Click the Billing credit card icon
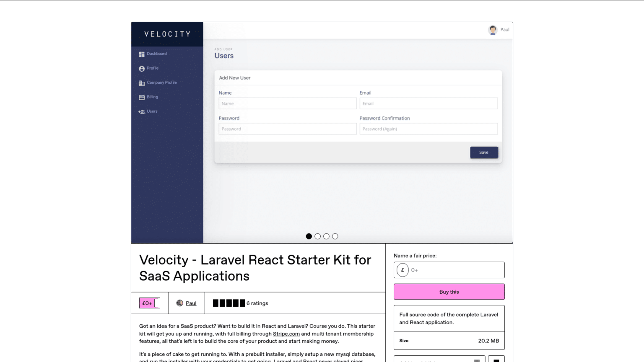The image size is (644, 362). (142, 97)
